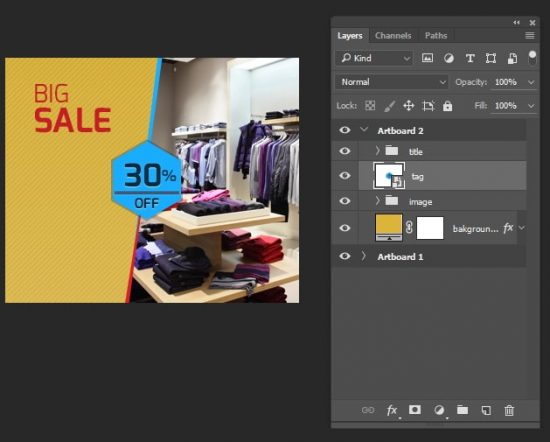Click the Fill 100% value field
The width and height of the screenshot is (550, 442).
click(506, 106)
